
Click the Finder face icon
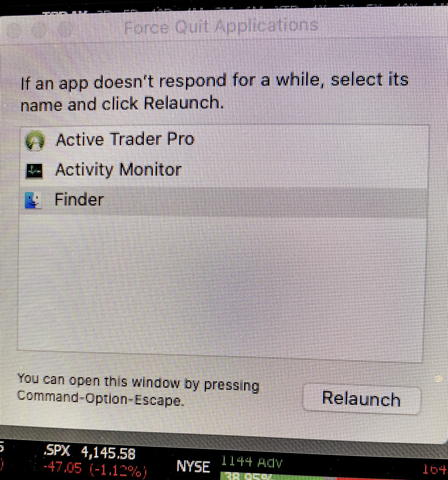(x=32, y=200)
